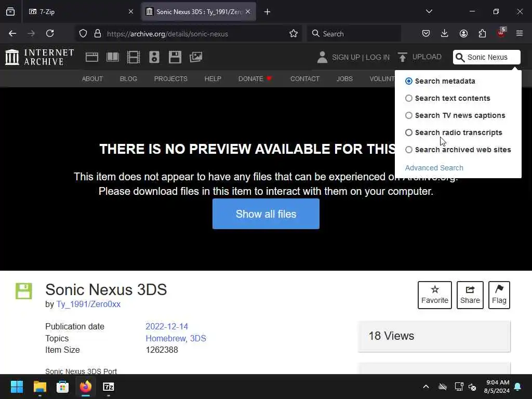This screenshot has width=532, height=399.
Task: Open a new tab with the plus icon
Action: coord(268,12)
